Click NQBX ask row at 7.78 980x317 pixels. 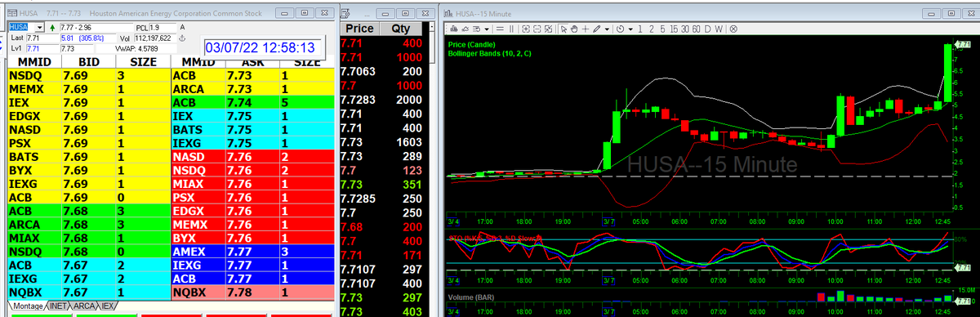(253, 292)
